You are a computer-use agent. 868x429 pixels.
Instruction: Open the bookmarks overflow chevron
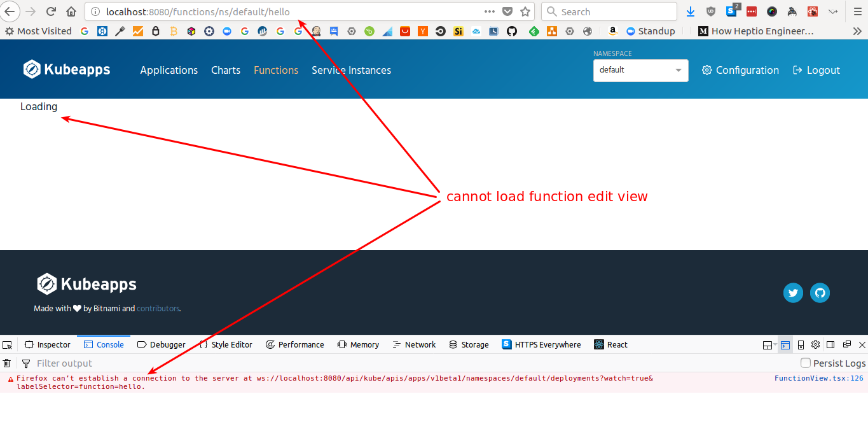[x=857, y=31]
